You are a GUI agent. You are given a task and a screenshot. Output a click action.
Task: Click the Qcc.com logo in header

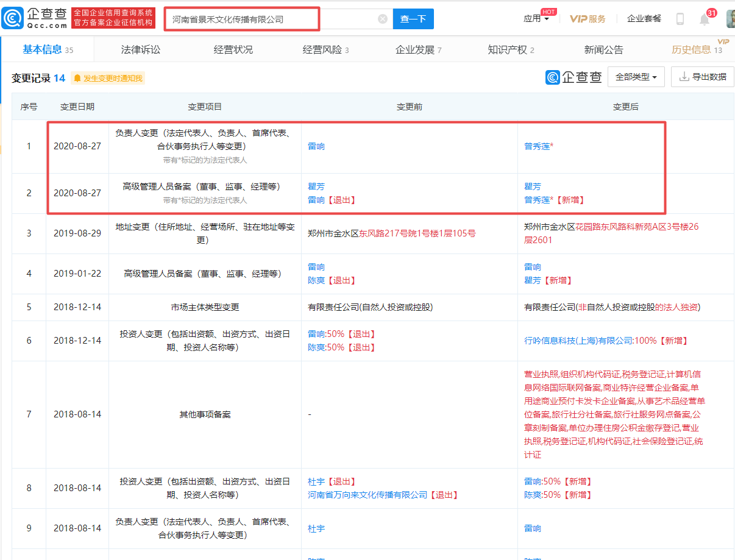(x=34, y=18)
